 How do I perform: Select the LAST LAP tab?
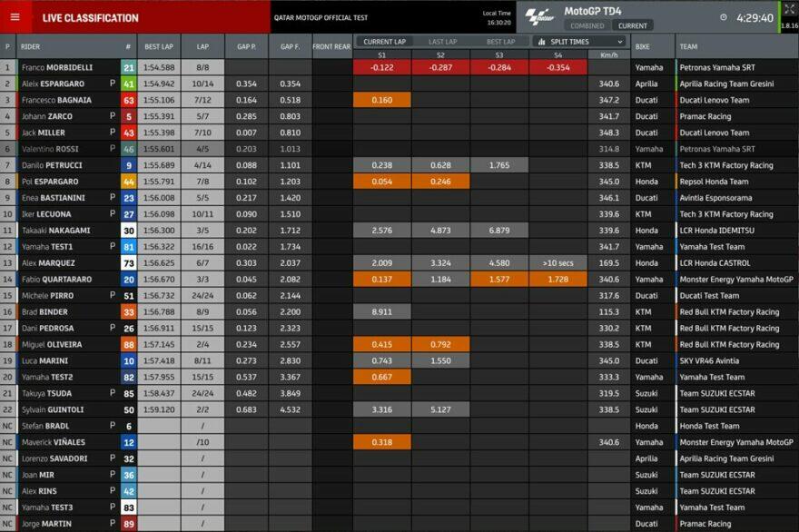point(442,42)
